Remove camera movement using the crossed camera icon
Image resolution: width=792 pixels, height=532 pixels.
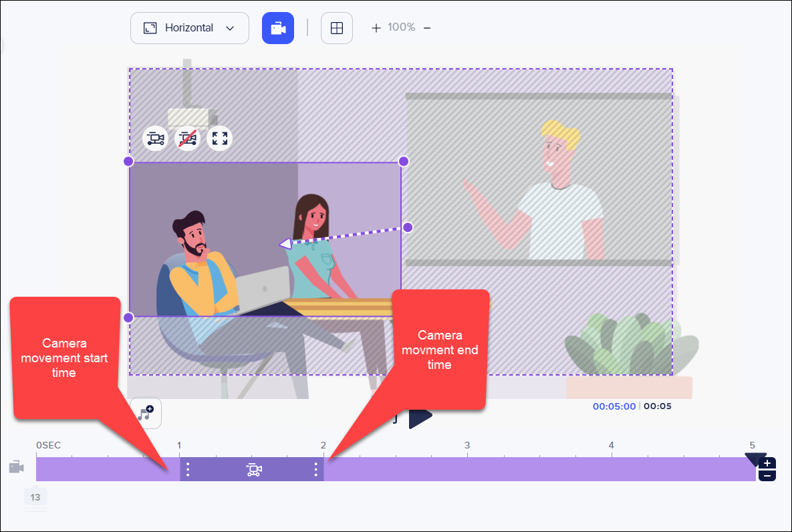[187, 138]
